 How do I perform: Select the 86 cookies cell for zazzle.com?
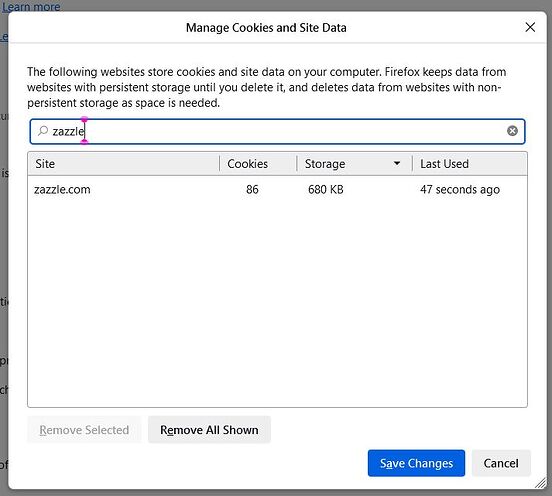click(x=252, y=189)
